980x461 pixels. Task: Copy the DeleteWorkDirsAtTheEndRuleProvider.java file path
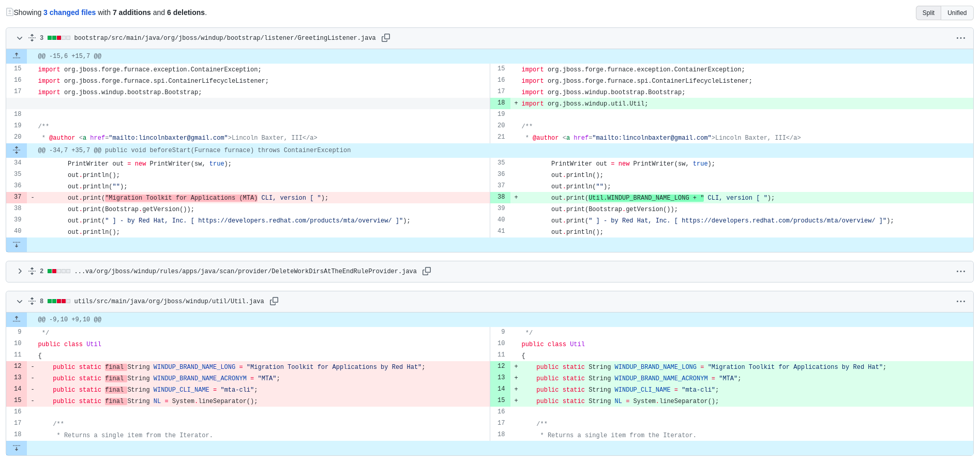tap(427, 271)
